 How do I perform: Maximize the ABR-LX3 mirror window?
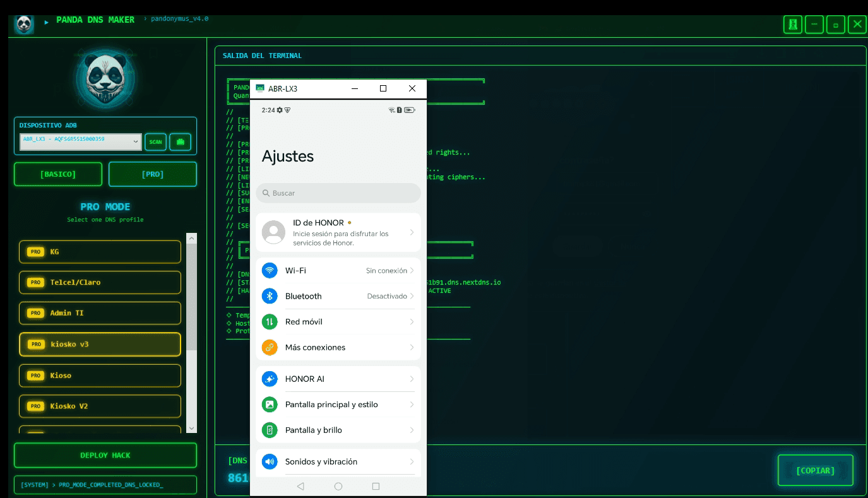click(383, 88)
